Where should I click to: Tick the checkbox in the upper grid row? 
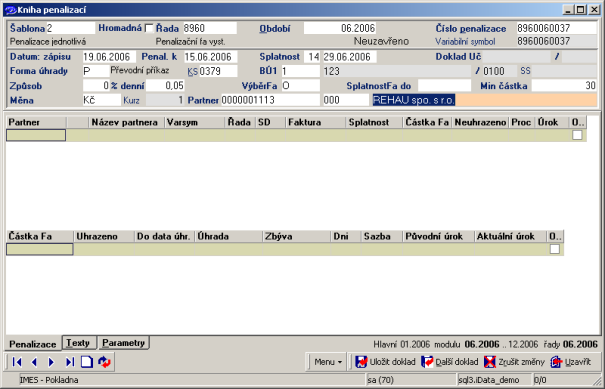(x=577, y=135)
